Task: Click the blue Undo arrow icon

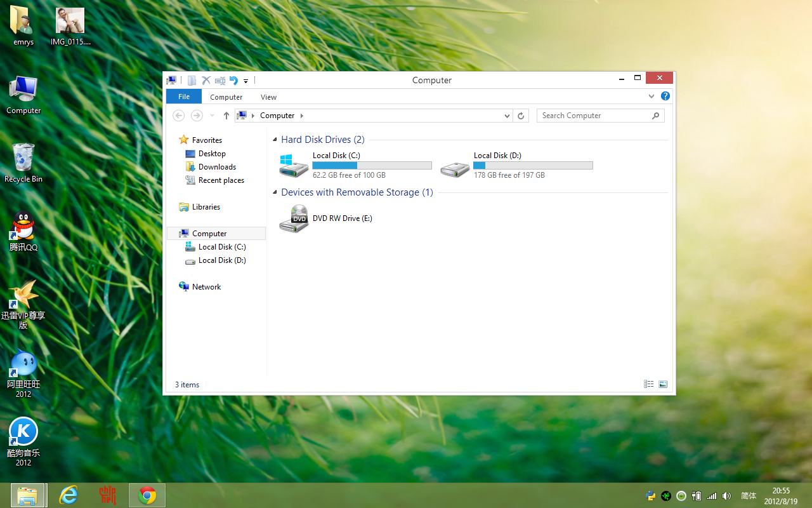Action: coord(233,80)
